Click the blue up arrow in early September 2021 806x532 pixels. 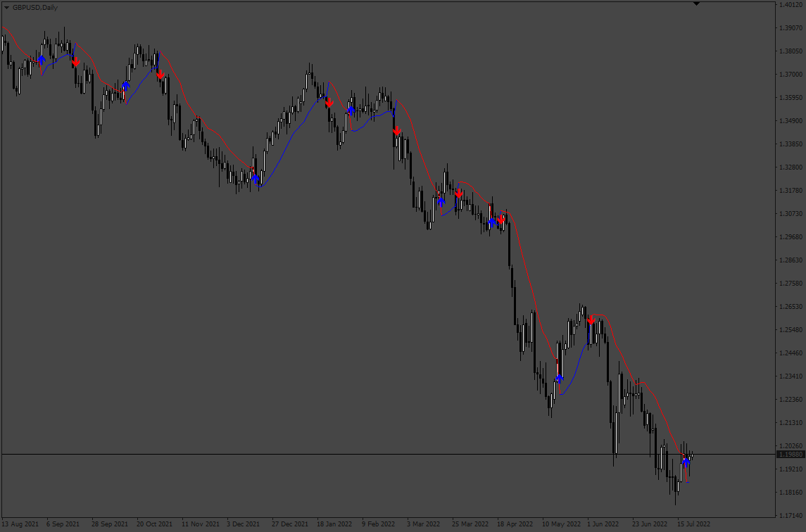pos(42,60)
